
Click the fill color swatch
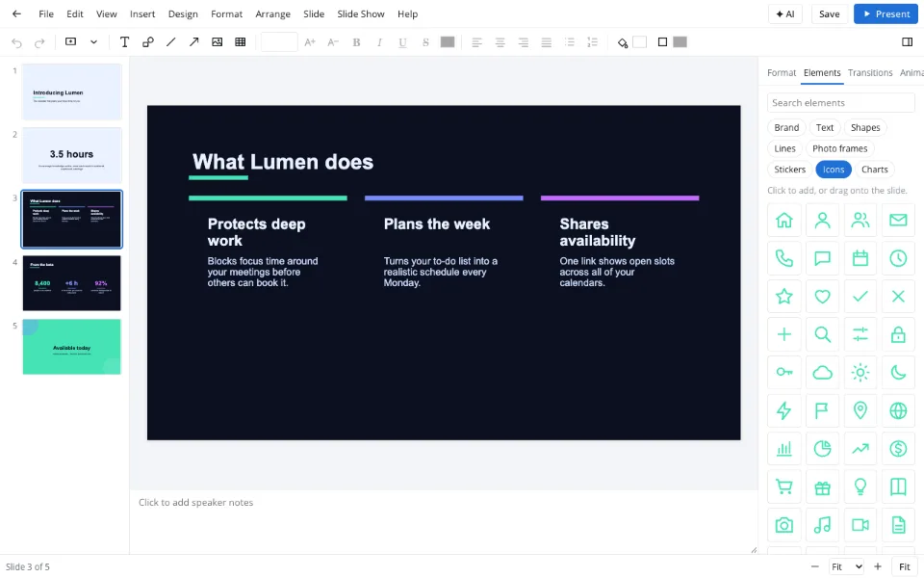pyautogui.click(x=639, y=41)
